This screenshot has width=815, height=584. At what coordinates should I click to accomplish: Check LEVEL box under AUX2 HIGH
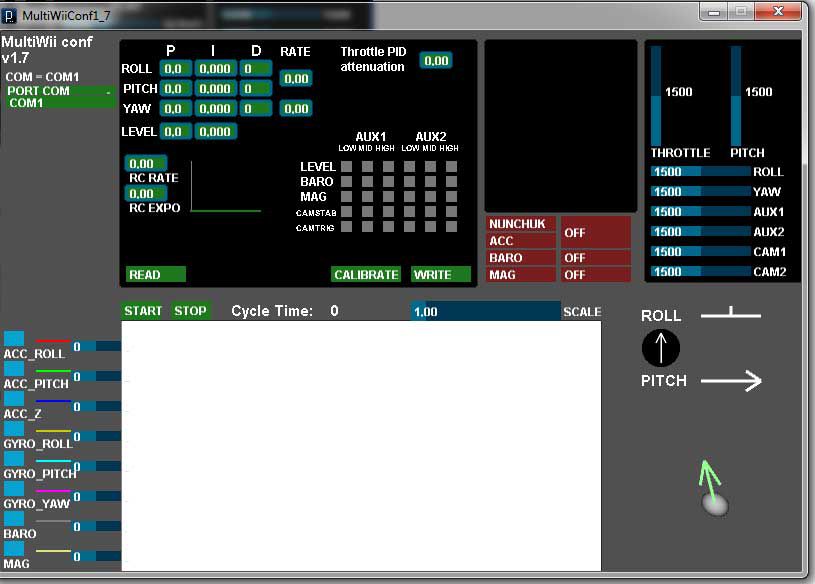pyautogui.click(x=451, y=166)
